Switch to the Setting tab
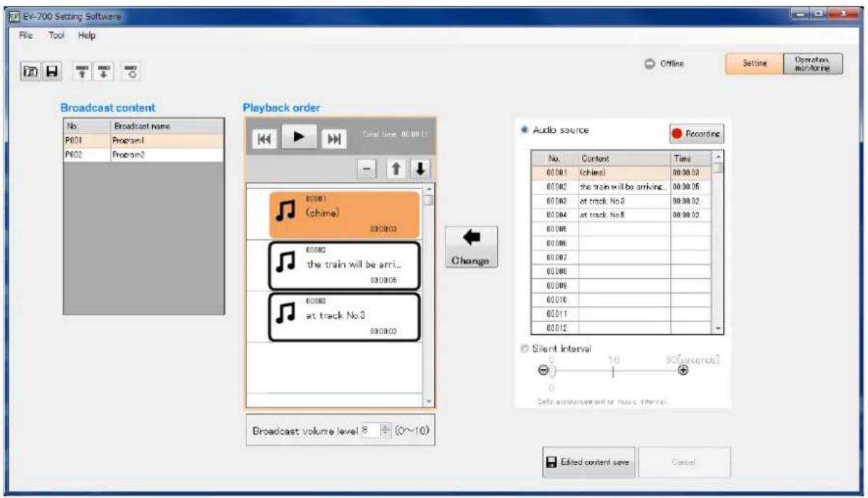The height and width of the screenshot is (498, 868). 754,63
